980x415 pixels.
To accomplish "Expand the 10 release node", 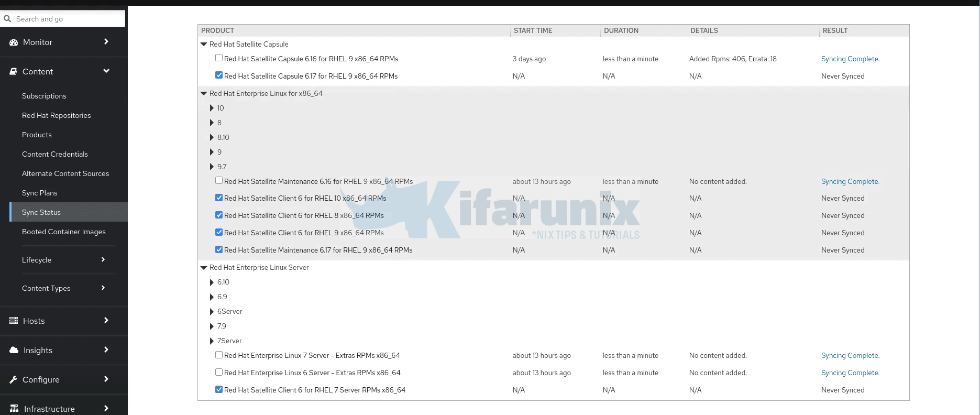I will (x=212, y=108).
